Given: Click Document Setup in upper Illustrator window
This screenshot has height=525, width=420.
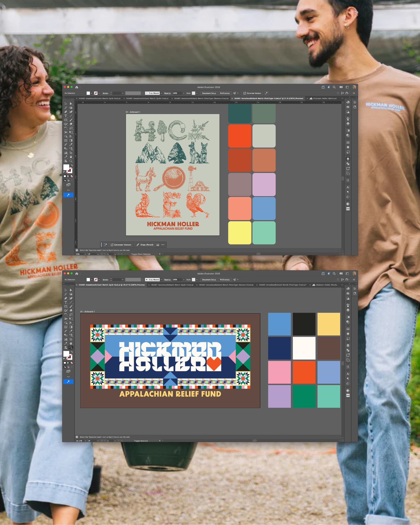Looking at the screenshot, I should (209, 93).
